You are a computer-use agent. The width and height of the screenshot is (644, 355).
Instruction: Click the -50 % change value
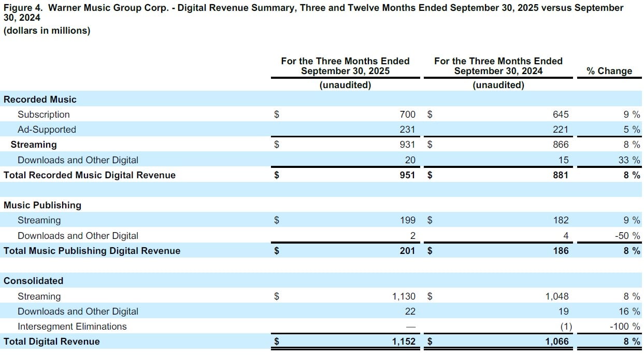(x=627, y=236)
